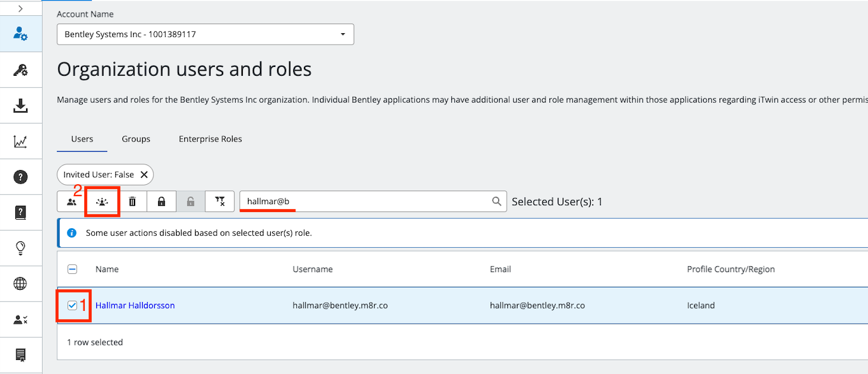Open the usage analytics chart icon
Image resolution: width=868 pixels, height=374 pixels.
tap(20, 141)
